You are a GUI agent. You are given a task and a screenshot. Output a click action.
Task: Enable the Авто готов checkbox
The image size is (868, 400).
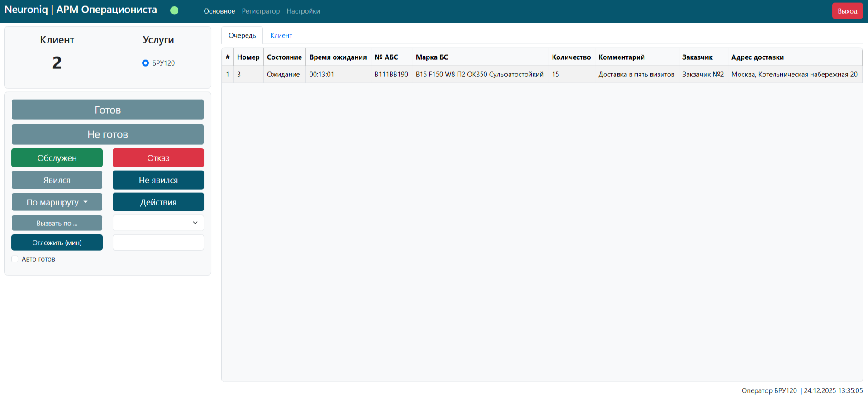coord(15,259)
